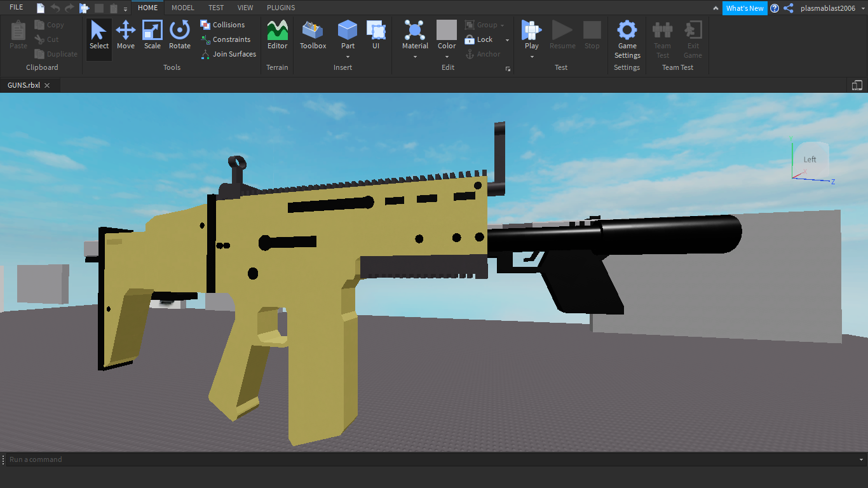Screen dimensions: 868x488
Task: Choose the Rotate tool
Action: click(x=180, y=35)
